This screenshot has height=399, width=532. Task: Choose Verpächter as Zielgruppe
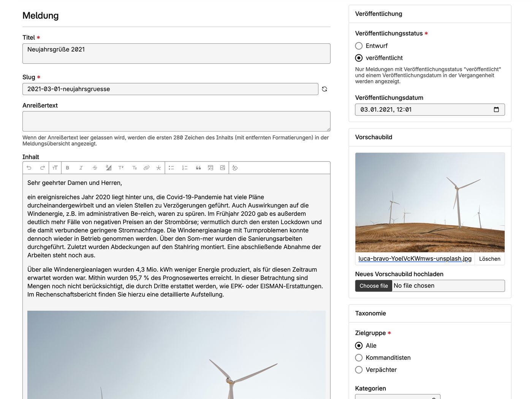point(359,370)
